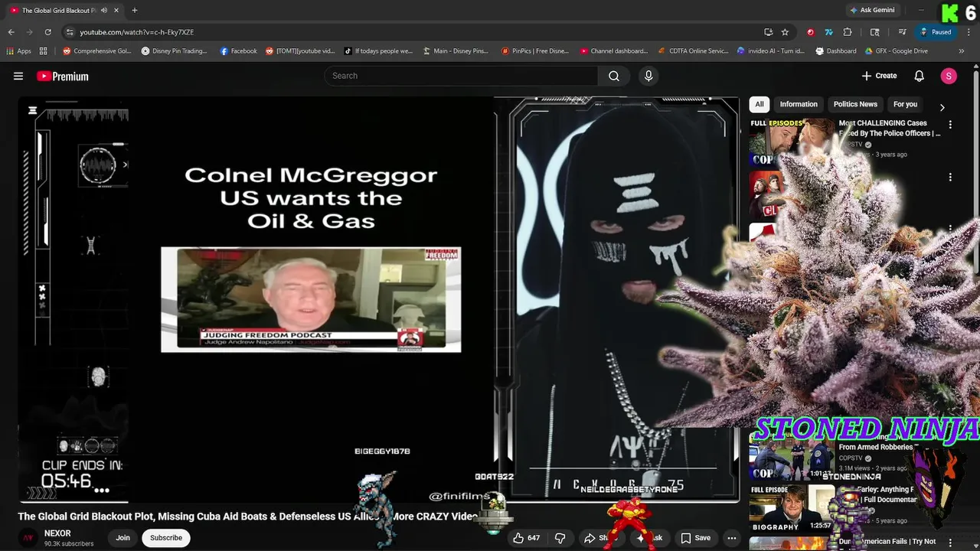Select the All filter chip
Image resolution: width=980 pixels, height=551 pixels.
(759, 104)
